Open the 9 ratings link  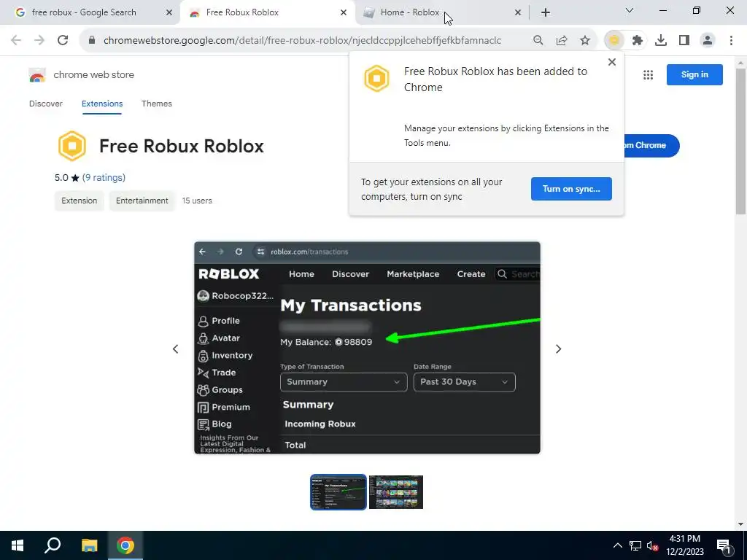[104, 178]
